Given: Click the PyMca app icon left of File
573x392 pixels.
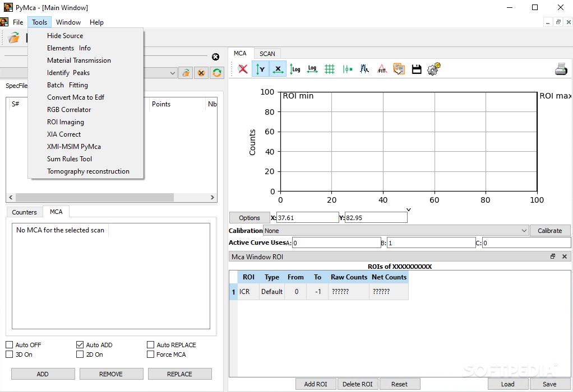Looking at the screenshot, I should point(4,22).
